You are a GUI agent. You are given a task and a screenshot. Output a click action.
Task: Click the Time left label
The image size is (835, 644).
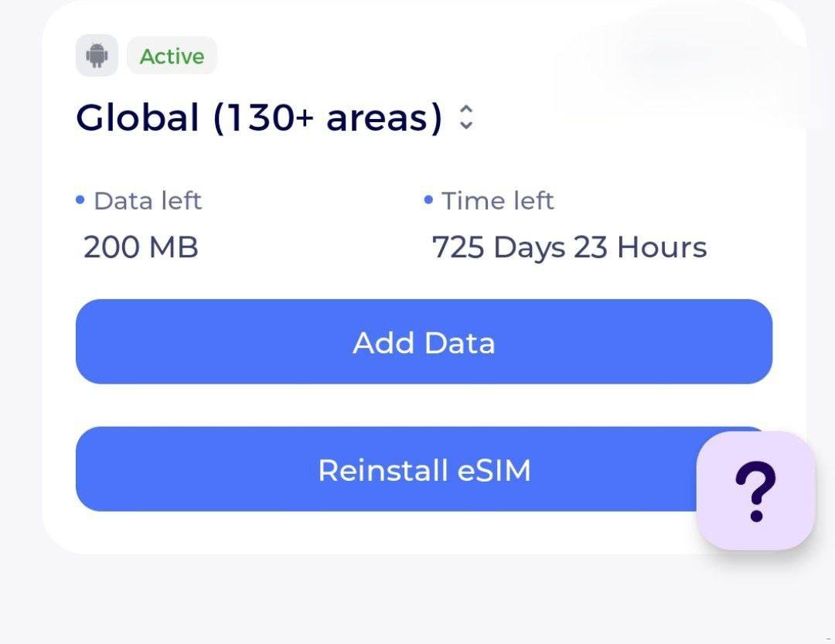tap(497, 201)
